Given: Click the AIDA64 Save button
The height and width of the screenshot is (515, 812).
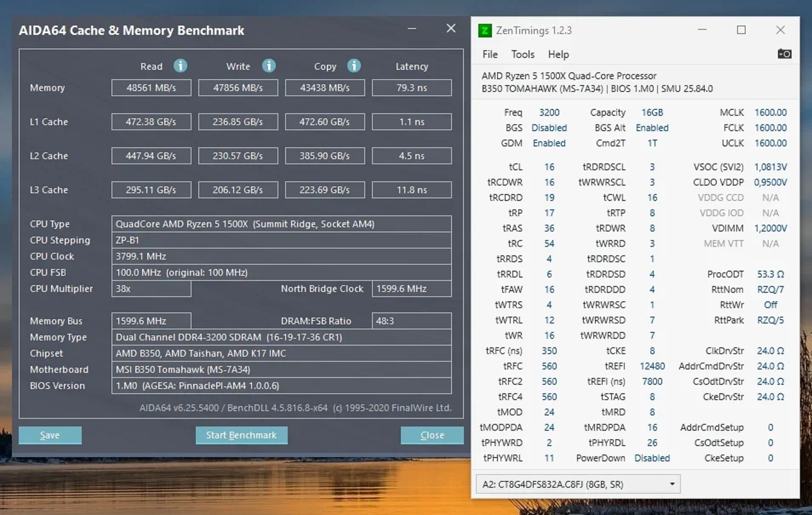Looking at the screenshot, I should pos(50,435).
